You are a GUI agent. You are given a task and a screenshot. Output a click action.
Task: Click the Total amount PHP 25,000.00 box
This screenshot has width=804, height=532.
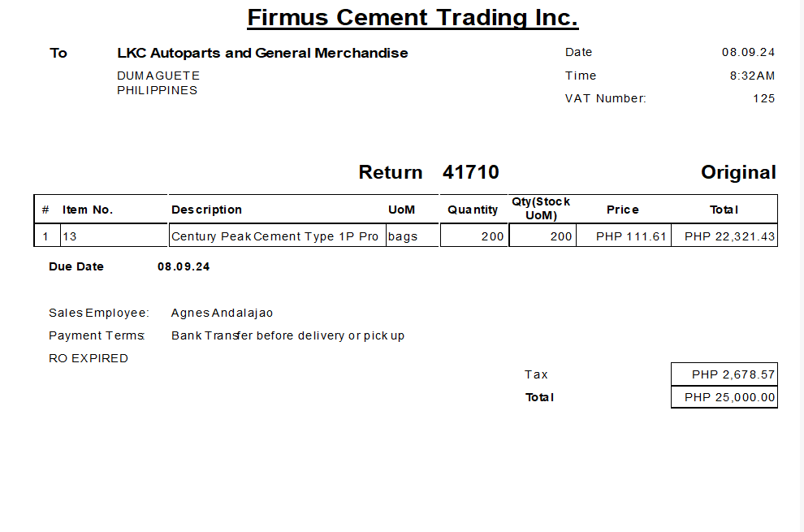pos(724,397)
